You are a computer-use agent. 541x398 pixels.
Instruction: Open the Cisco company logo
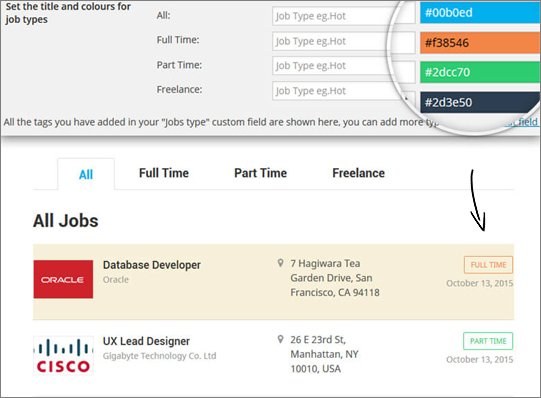[63, 355]
